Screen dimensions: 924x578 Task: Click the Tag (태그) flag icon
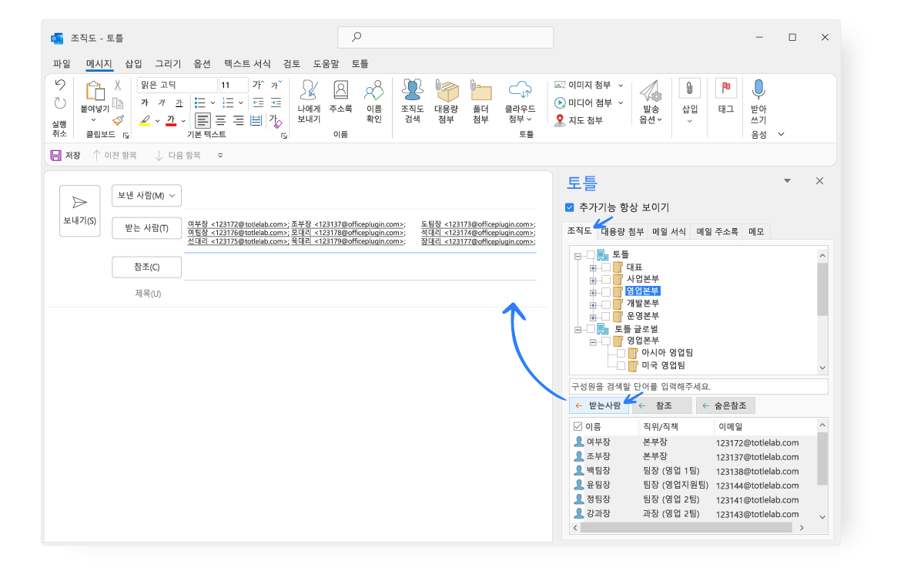tap(725, 89)
